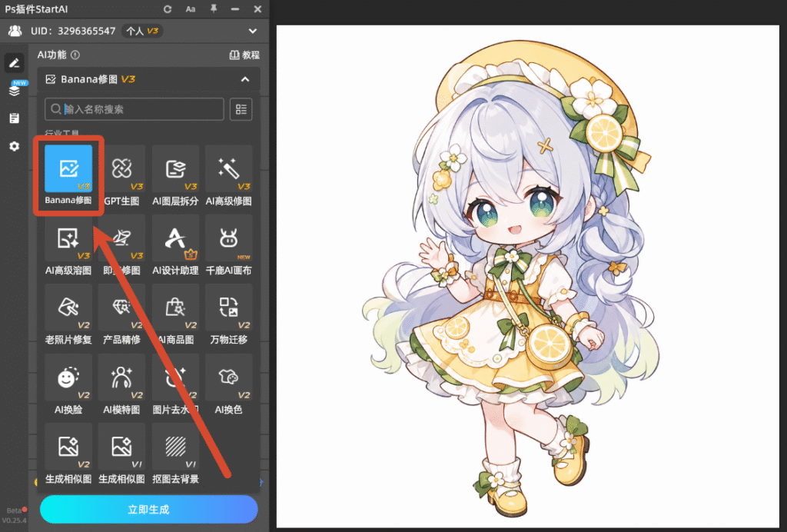The width and height of the screenshot is (787, 532).
Task: Open the layers sidebar tab marked NEW
Action: 14,91
